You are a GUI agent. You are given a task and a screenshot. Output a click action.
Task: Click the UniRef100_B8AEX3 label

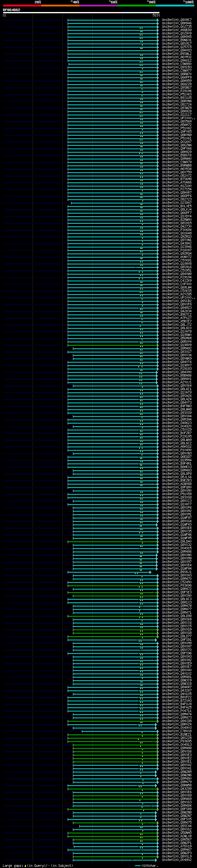[x=176, y=467]
